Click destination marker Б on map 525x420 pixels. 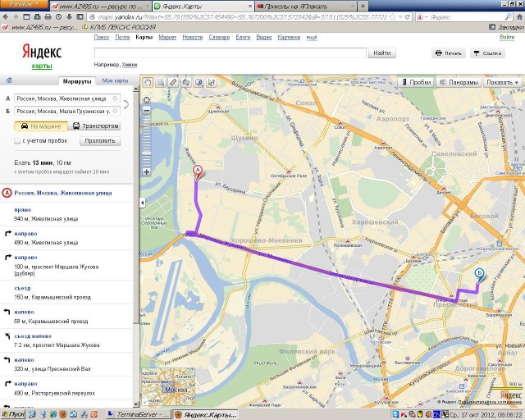480,276
